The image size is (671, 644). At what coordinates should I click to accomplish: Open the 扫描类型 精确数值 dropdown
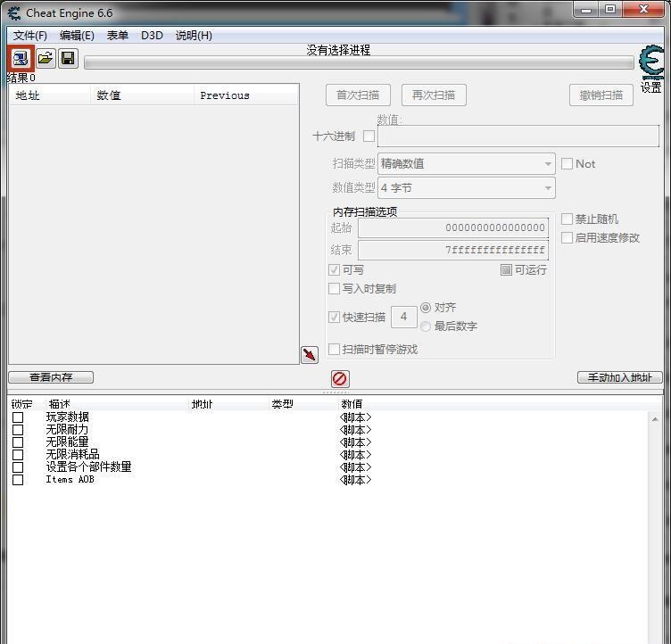tap(467, 164)
